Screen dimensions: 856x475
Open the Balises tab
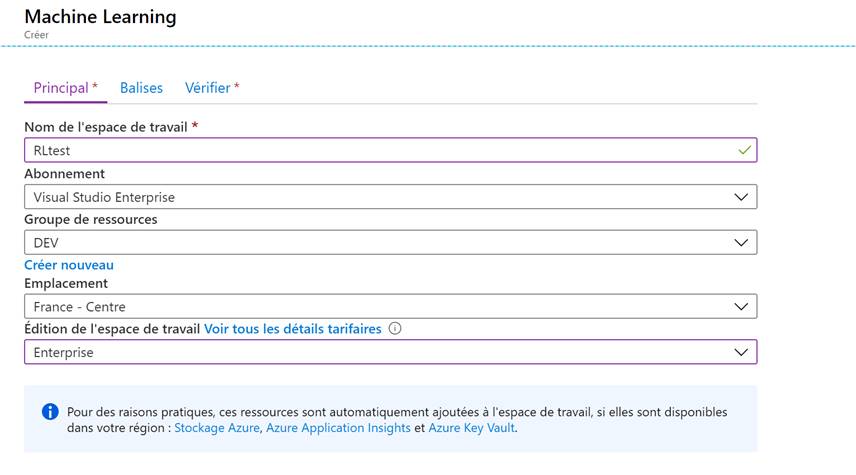pyautogui.click(x=141, y=88)
